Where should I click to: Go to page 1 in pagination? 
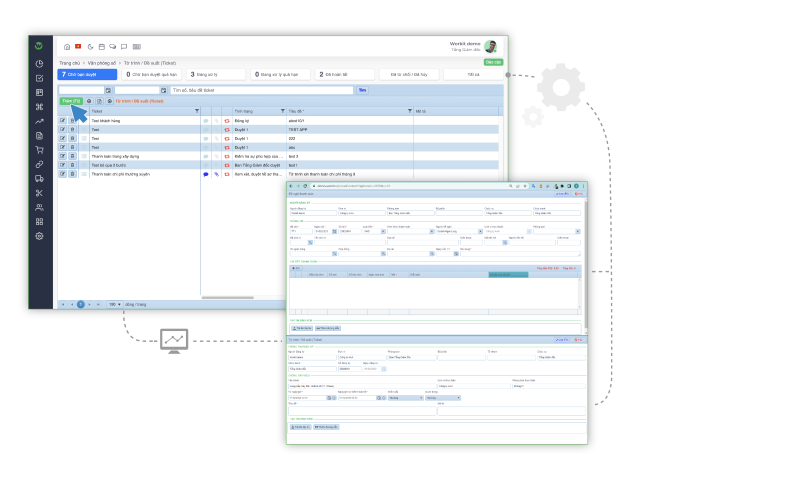point(80,304)
